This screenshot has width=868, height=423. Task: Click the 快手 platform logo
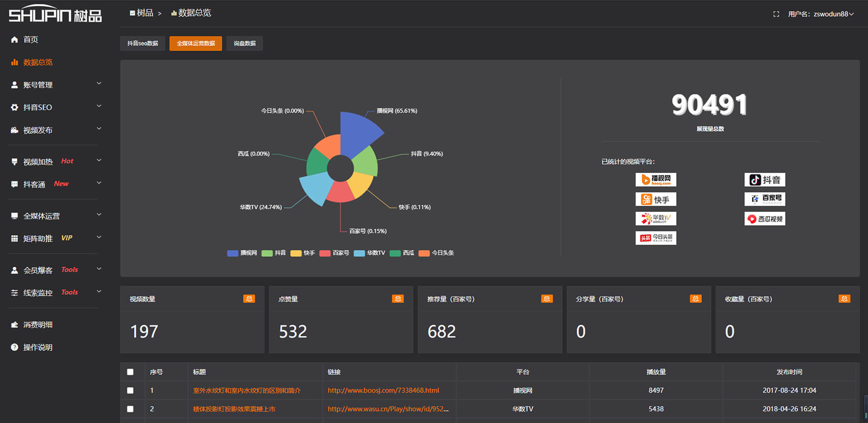pos(656,199)
